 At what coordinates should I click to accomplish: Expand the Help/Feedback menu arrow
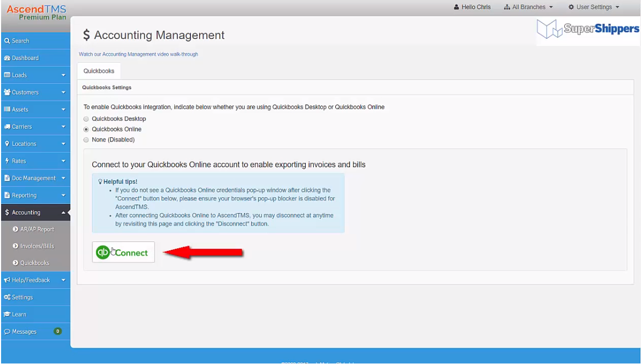pyautogui.click(x=63, y=280)
